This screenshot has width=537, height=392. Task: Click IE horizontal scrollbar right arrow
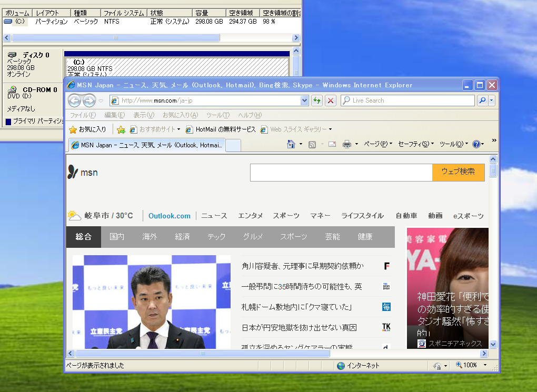tap(484, 353)
